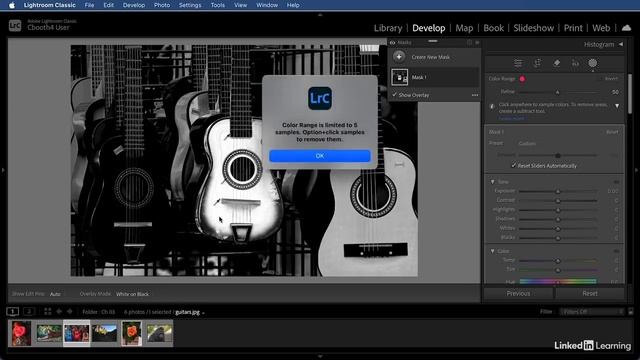Collapse the right panel via edge arrow

[637, 170]
